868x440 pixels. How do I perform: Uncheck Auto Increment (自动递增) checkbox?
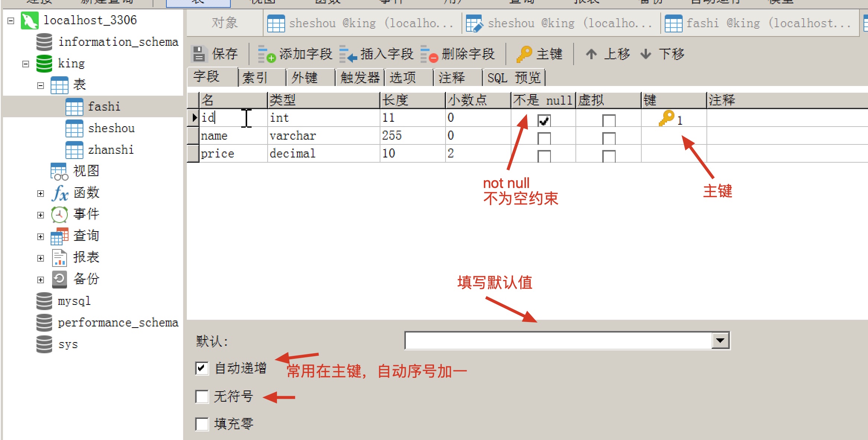coord(202,369)
